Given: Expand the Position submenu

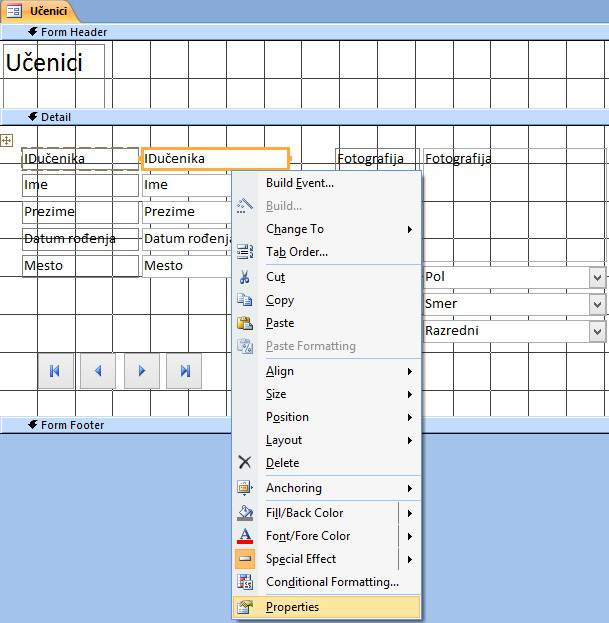Looking at the screenshot, I should (409, 417).
